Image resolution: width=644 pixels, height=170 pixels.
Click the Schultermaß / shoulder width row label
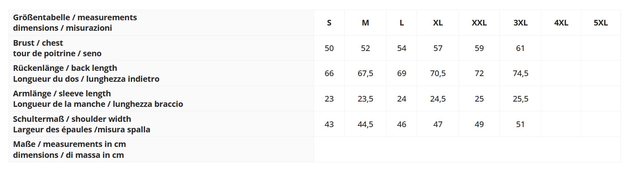click(81, 124)
